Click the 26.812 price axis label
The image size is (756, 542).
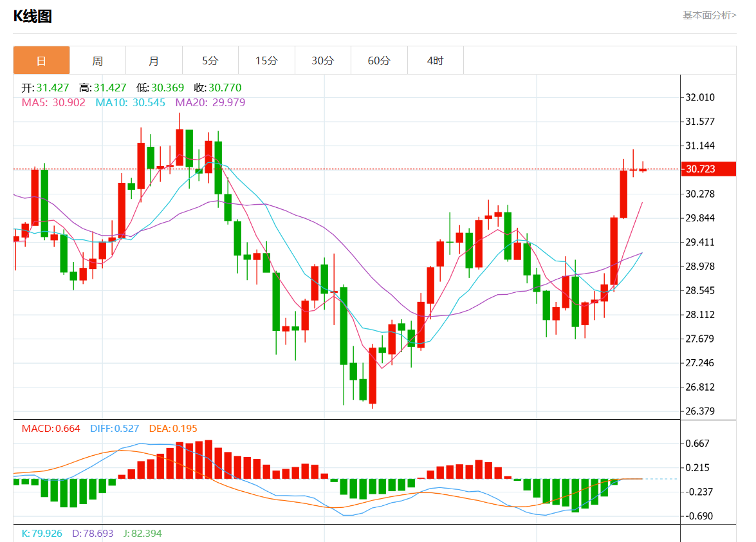pyautogui.click(x=700, y=387)
